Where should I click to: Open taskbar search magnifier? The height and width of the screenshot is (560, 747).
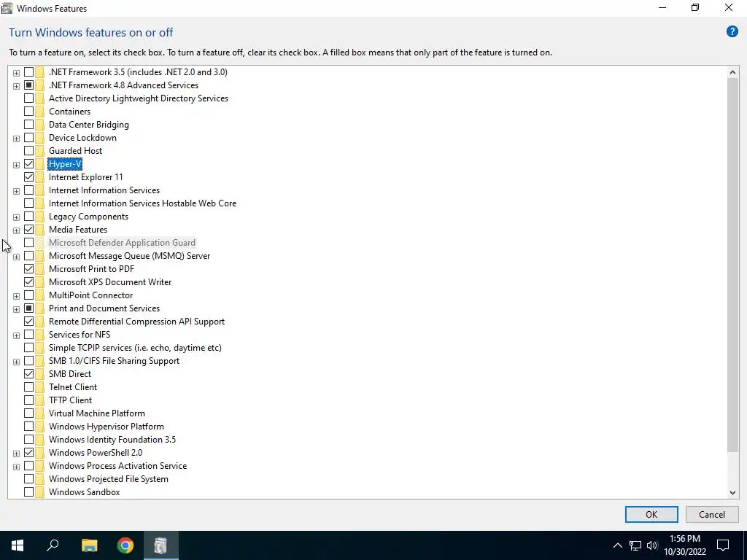(53, 545)
